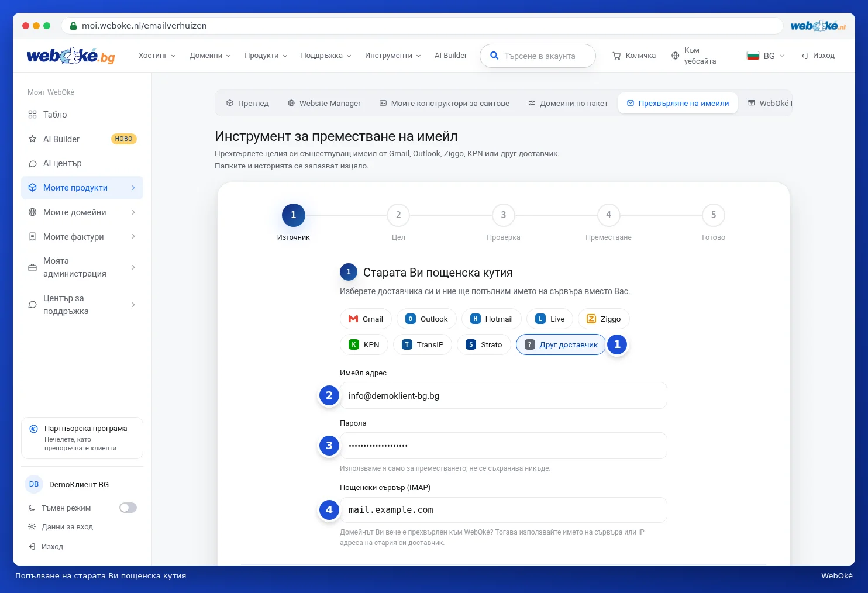Click the Табло dashboard grid icon
This screenshot has height=593, width=868.
coord(32,115)
